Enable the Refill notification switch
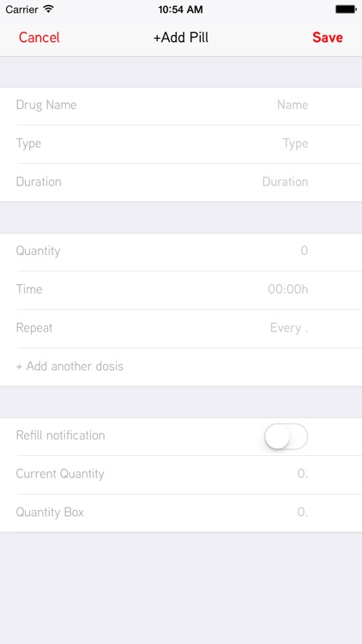Image resolution: width=362 pixels, height=644 pixels. coord(286,436)
